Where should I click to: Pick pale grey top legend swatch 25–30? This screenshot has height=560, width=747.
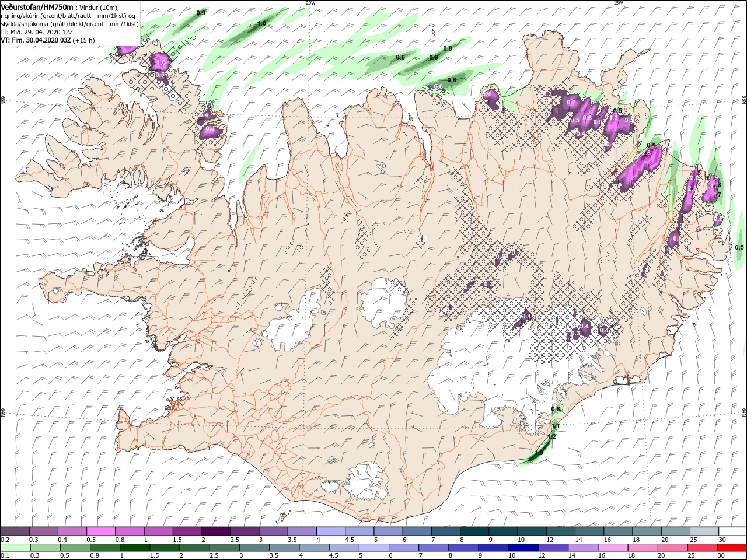pos(704,531)
